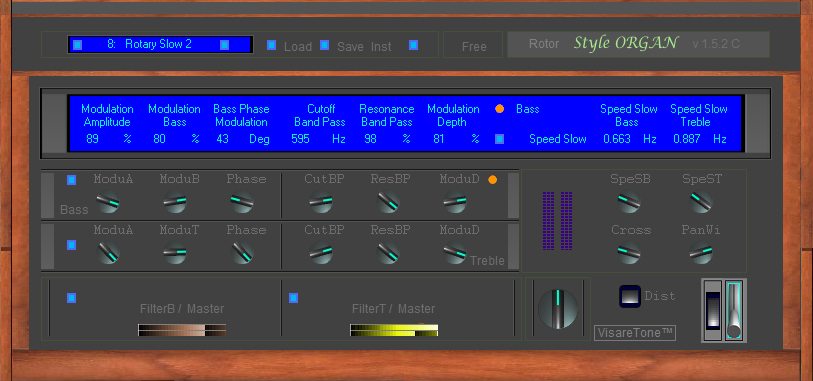Click the orange dot next to Bass ModuD

point(493,180)
